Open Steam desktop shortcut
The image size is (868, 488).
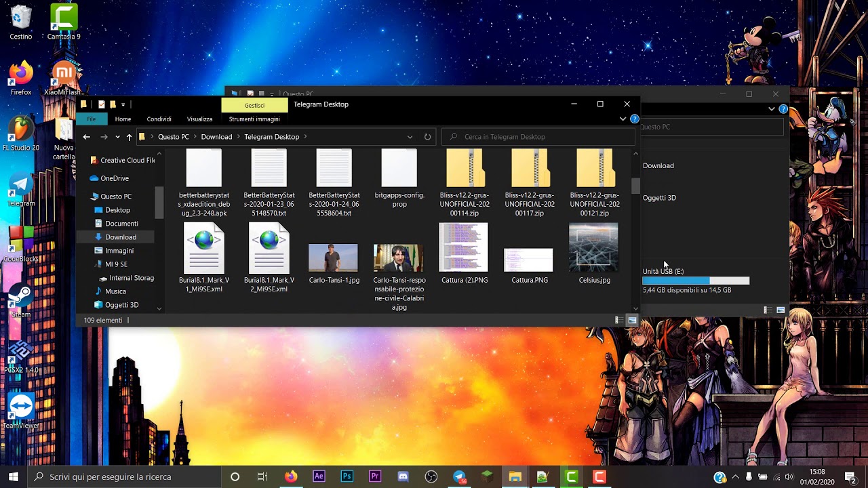pyautogui.click(x=21, y=300)
